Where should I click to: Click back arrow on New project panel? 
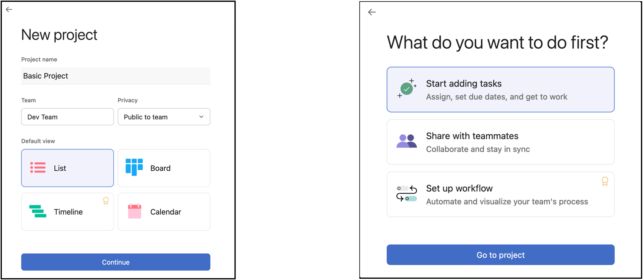click(x=9, y=9)
